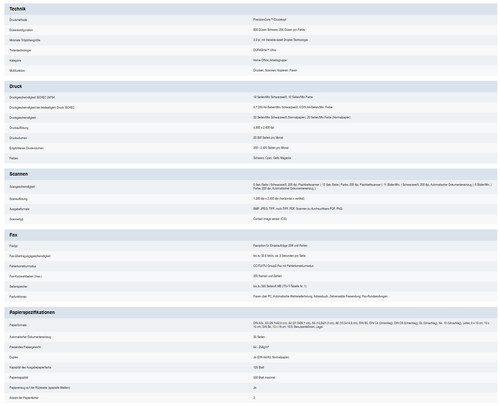
Task: Click the Empfohlenes Druckvolumen label
Action: (x=26, y=148)
